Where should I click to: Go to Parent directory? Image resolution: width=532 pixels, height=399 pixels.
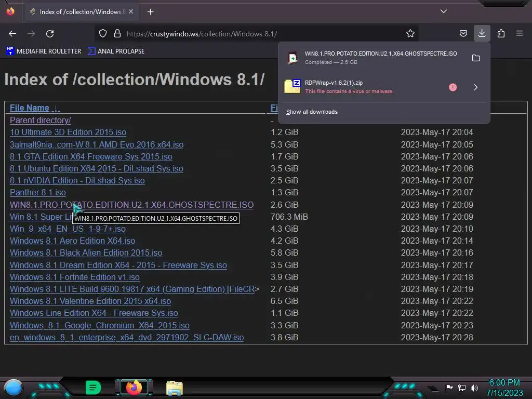point(41,120)
